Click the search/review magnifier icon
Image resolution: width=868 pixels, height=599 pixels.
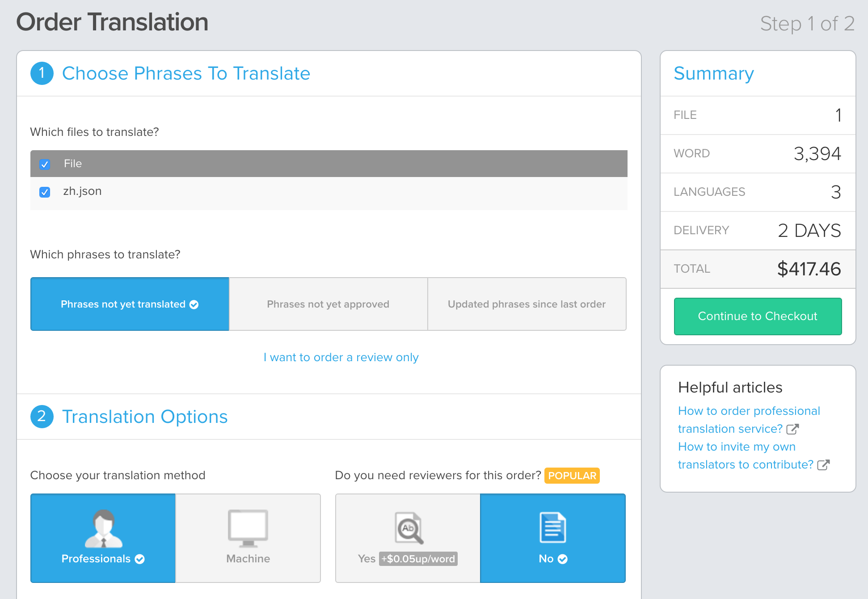tap(408, 527)
